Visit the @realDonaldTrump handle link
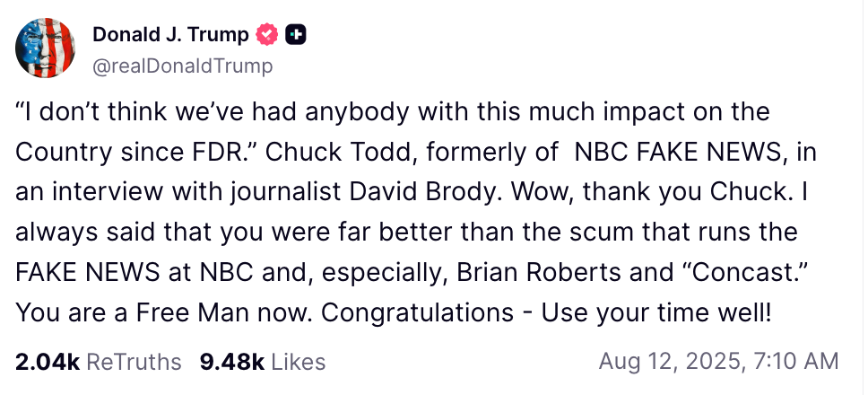This screenshot has height=395, width=868. tap(183, 66)
